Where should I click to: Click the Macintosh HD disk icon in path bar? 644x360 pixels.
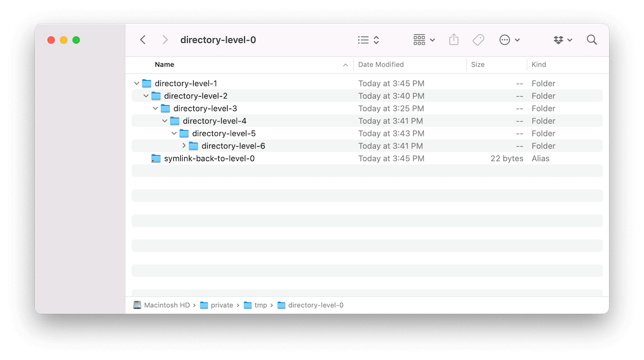[137, 305]
